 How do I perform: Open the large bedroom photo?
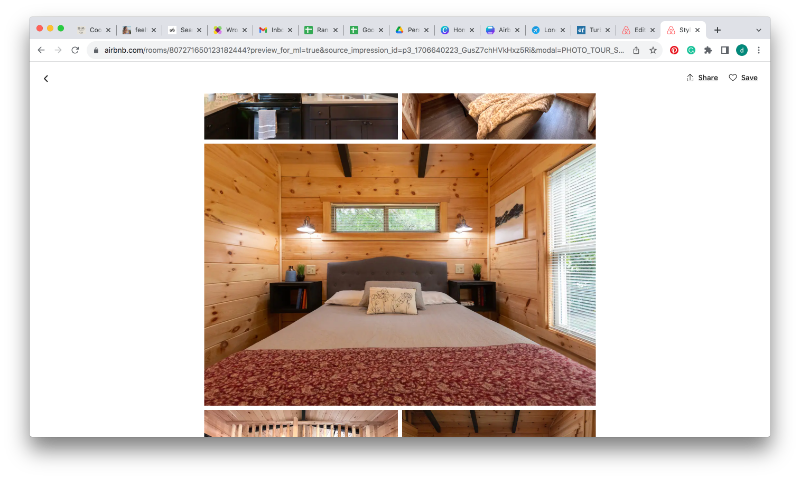399,274
